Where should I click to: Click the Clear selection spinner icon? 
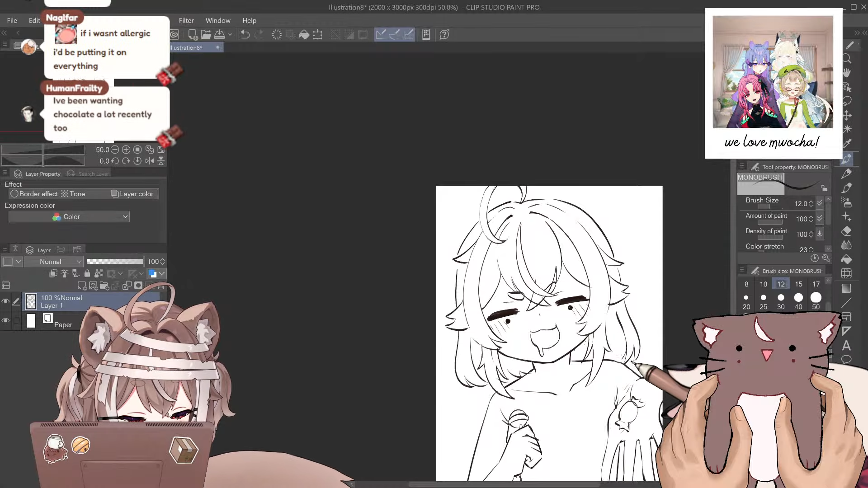tap(277, 35)
